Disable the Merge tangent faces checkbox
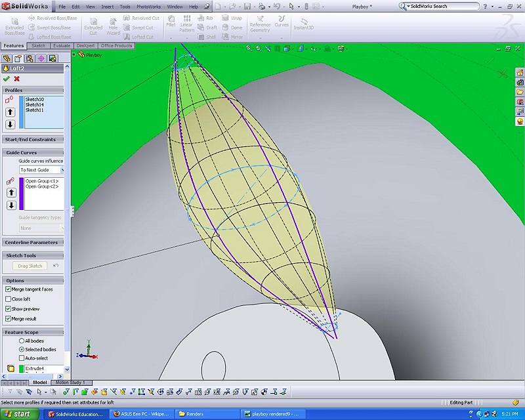Viewport: 525px width, 420px height. (x=9, y=289)
